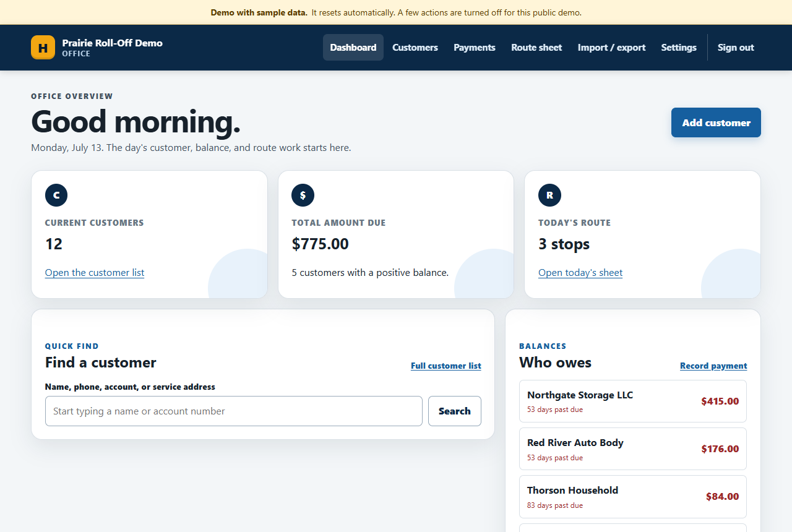Switch to Route sheet

[x=536, y=48]
